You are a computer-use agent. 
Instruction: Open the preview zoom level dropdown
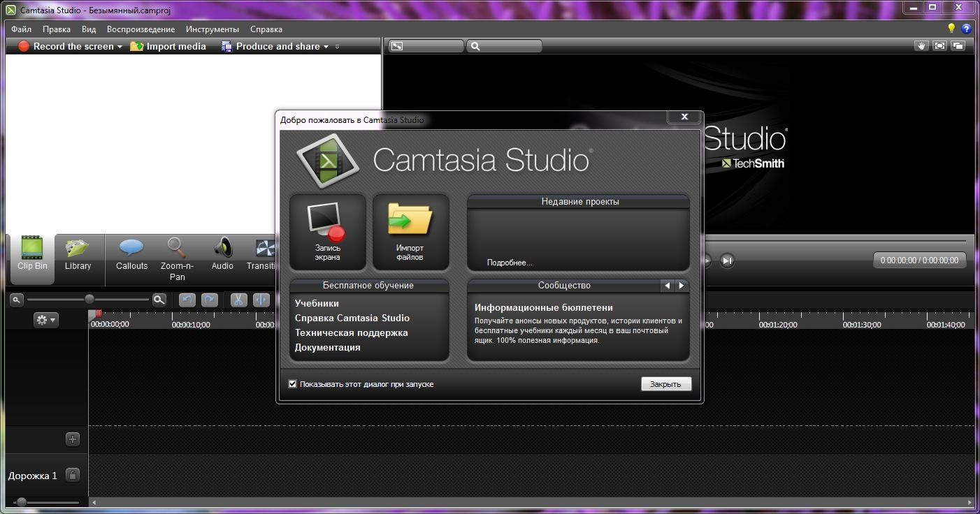point(504,46)
